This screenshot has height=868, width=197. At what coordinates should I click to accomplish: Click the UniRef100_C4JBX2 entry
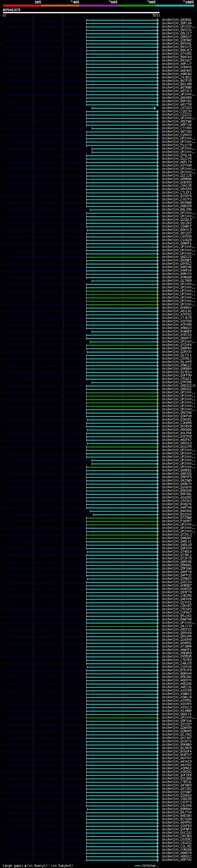click(176, 78)
